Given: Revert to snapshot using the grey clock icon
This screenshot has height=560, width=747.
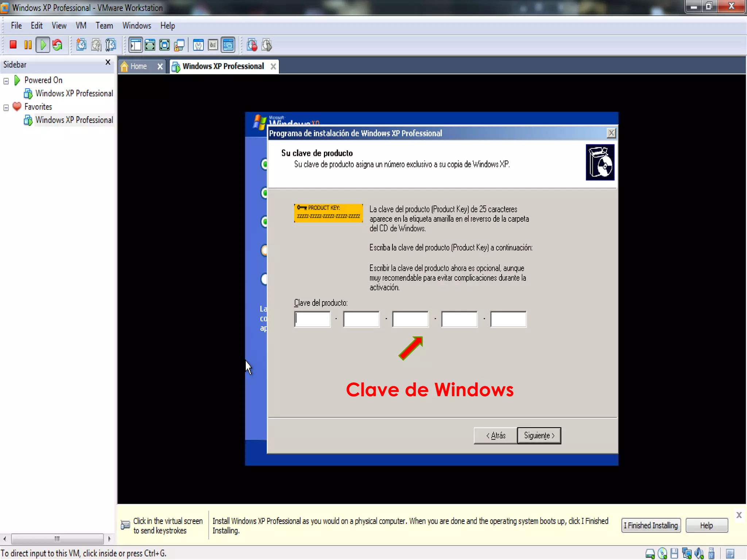Looking at the screenshot, I should coord(96,45).
